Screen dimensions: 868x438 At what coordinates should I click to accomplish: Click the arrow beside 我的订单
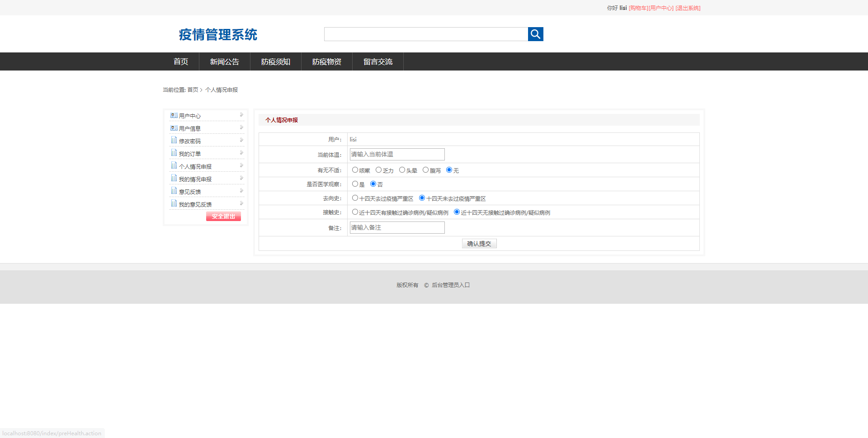(241, 153)
